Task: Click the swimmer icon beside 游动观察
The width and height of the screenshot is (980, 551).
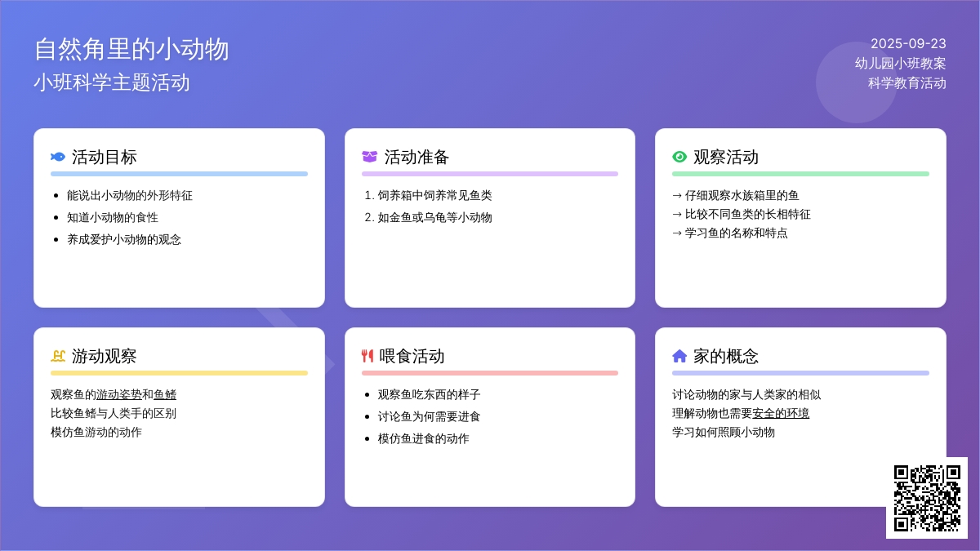Action: point(58,356)
